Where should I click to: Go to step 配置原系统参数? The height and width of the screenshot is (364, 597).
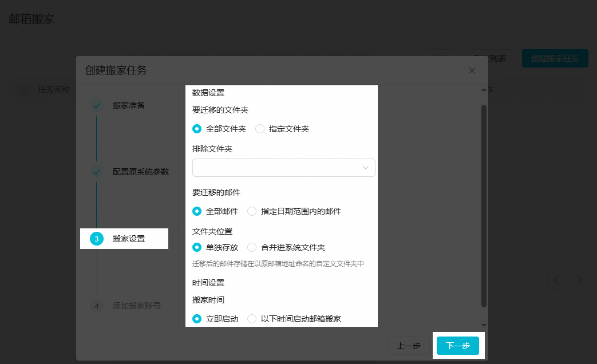[140, 172]
